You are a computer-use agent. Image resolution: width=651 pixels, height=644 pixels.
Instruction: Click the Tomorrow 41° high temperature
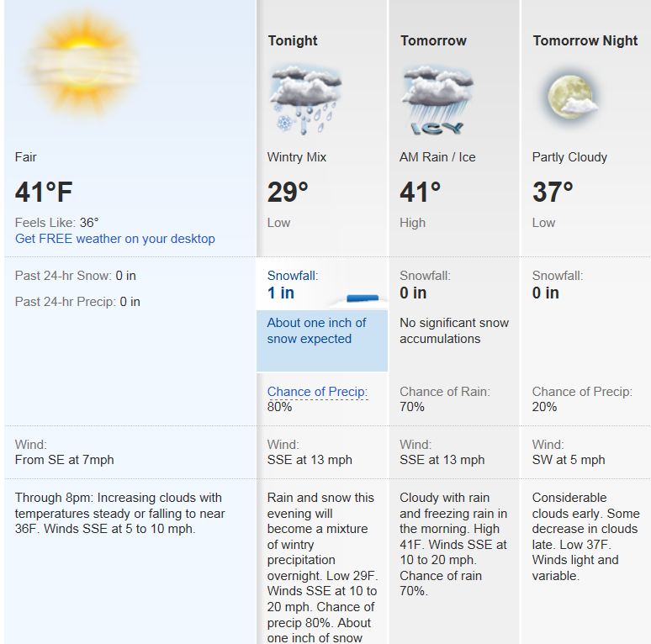tap(421, 193)
